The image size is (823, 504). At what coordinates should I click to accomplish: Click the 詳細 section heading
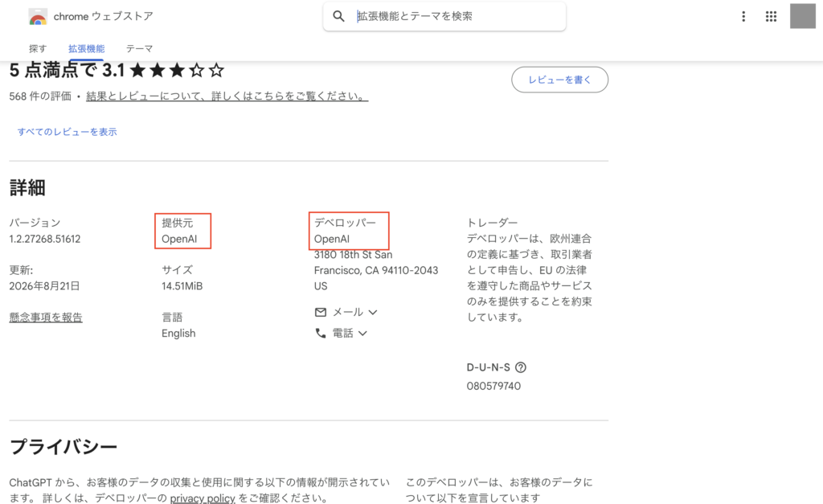click(27, 187)
